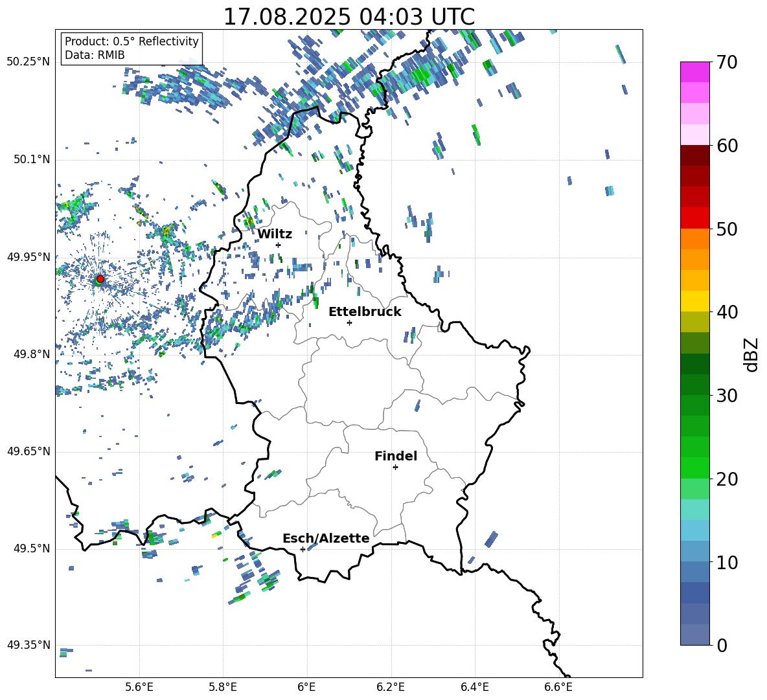Click the 50 colorbar tick value
The height and width of the screenshot is (700, 767).
[727, 229]
